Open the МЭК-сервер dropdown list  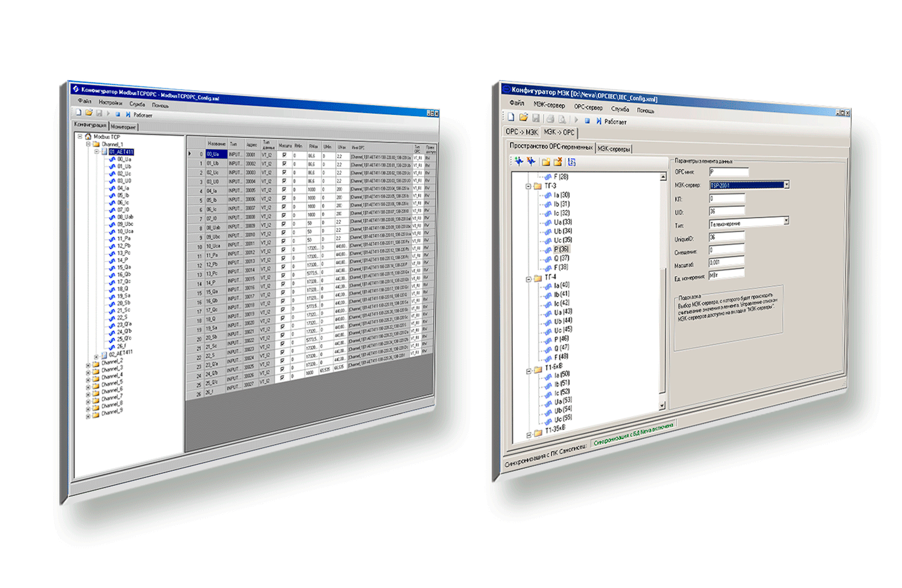pos(786,185)
